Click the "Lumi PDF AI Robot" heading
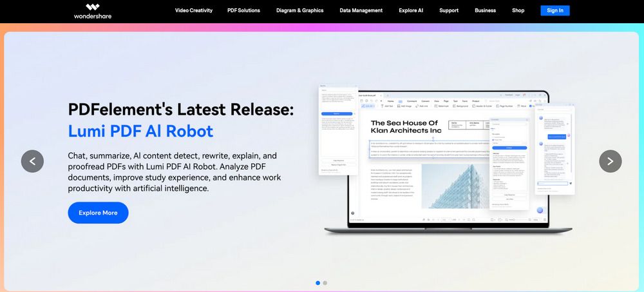This screenshot has height=292, width=644. point(140,131)
